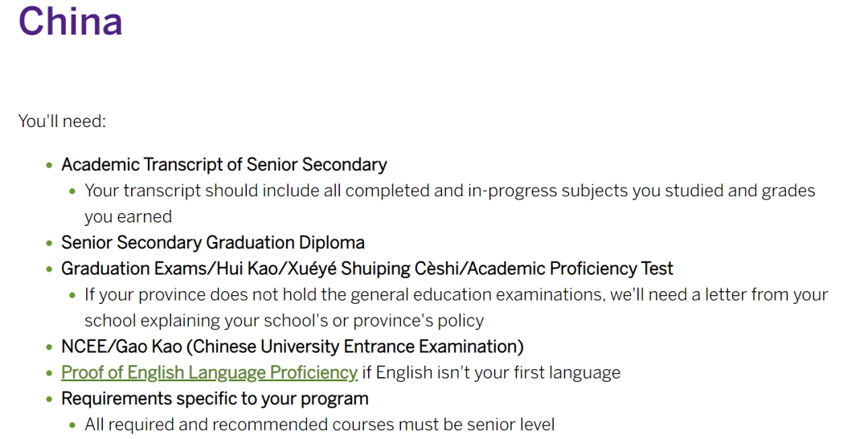This screenshot has width=868, height=439.
Task: Click the text "if English isn't your first language"
Action: point(491,372)
